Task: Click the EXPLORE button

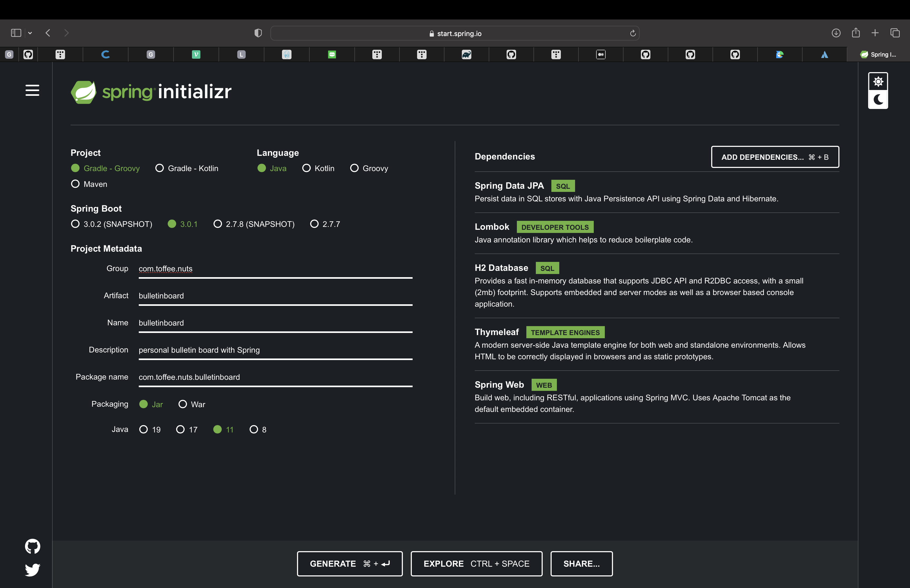Action: click(476, 564)
